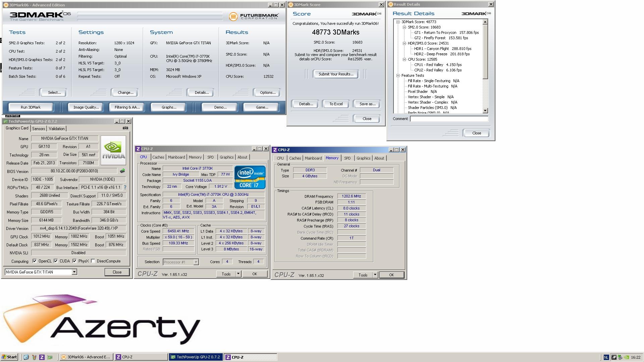
Task: Open Tools dropdown arrow in CPU-Z CPU window
Action: (238, 274)
